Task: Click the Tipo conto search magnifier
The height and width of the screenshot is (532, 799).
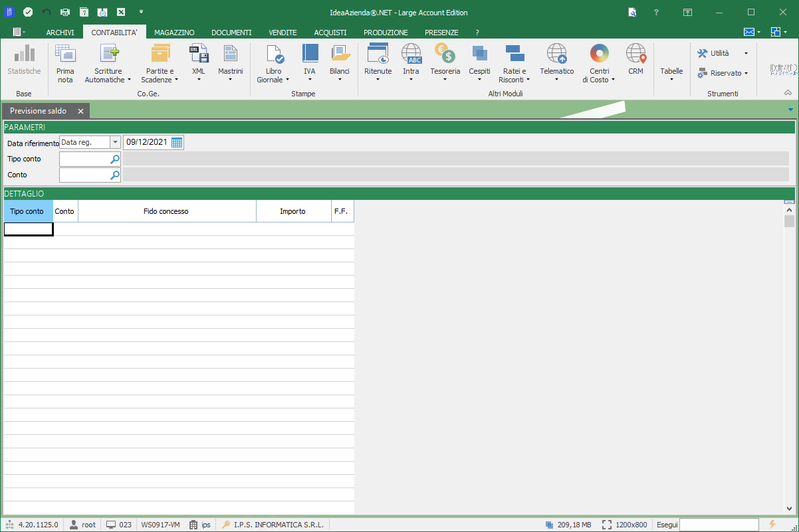Action: [115, 159]
